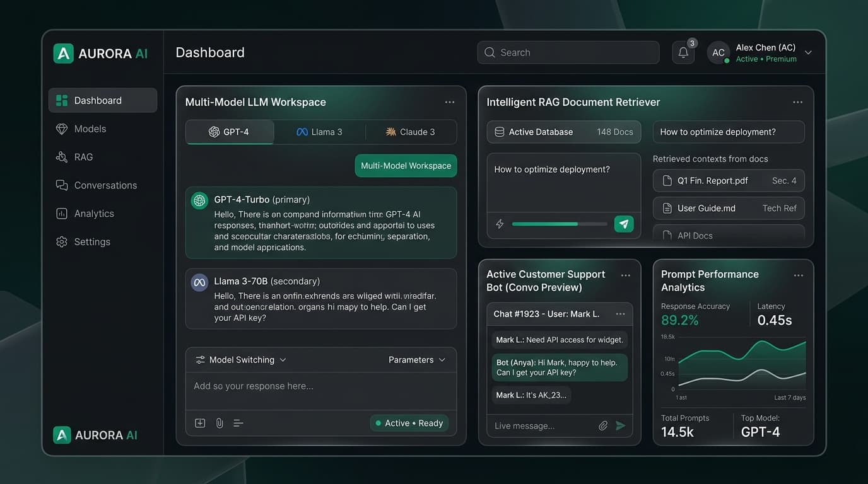Expand the Parameters dropdown
This screenshot has width=868, height=484.
point(417,360)
